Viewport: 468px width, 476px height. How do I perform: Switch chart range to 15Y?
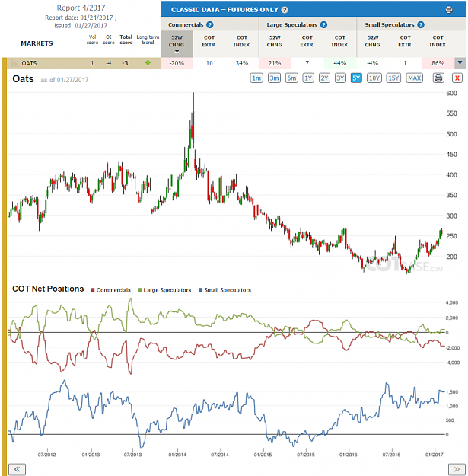click(x=393, y=78)
